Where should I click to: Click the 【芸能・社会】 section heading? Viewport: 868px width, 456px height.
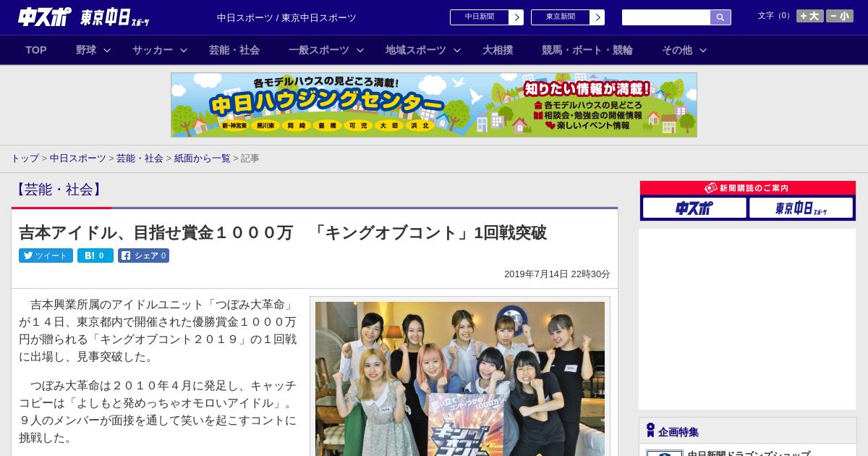pos(59,190)
